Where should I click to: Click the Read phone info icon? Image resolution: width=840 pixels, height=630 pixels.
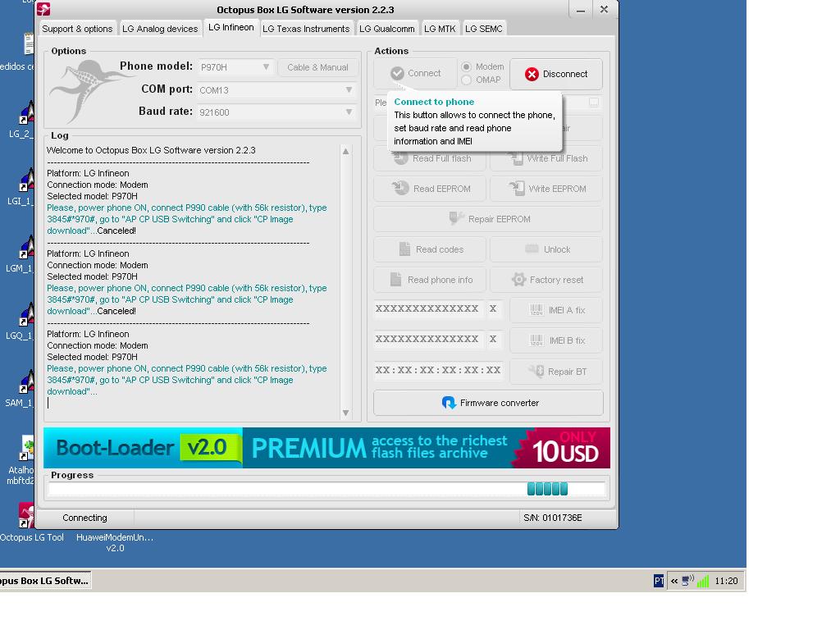coord(396,279)
